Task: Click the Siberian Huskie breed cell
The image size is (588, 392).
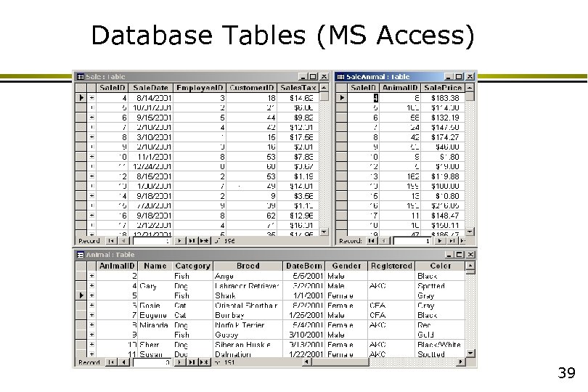Action: pos(248,344)
